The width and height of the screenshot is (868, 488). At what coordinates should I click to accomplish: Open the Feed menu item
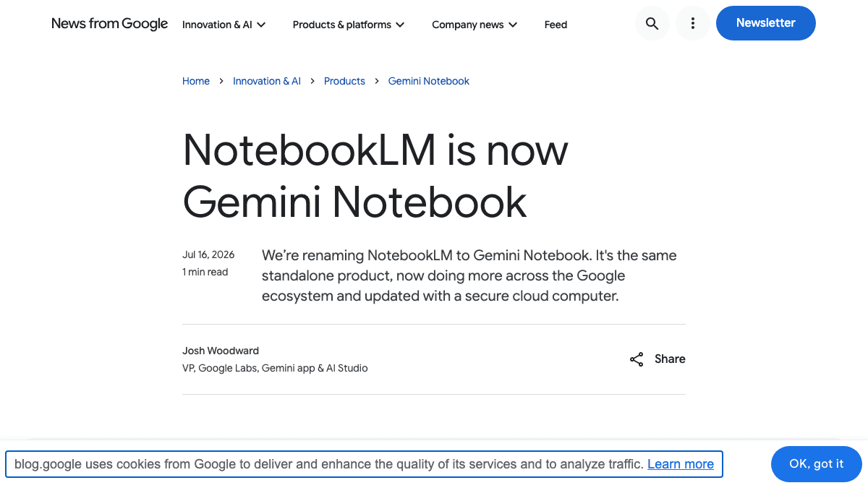556,25
